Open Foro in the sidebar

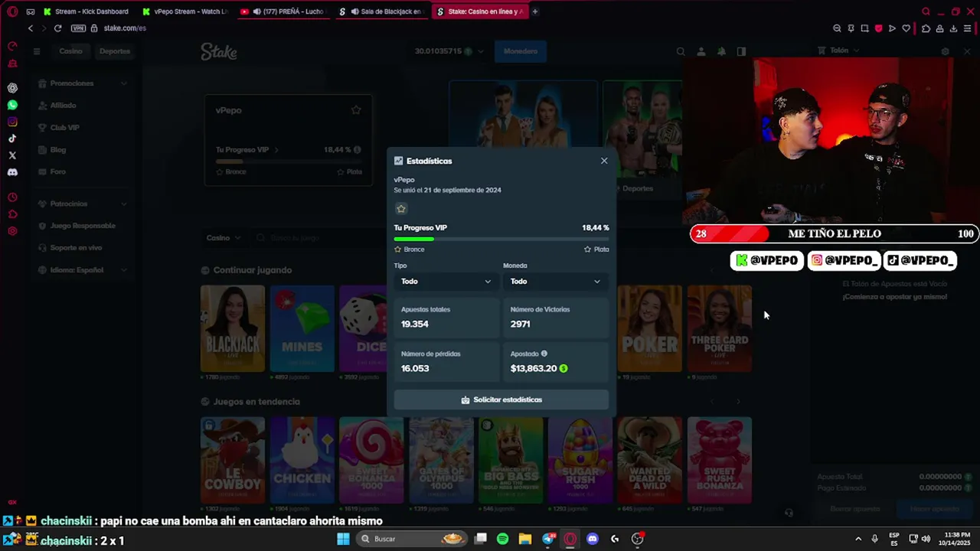point(83,171)
